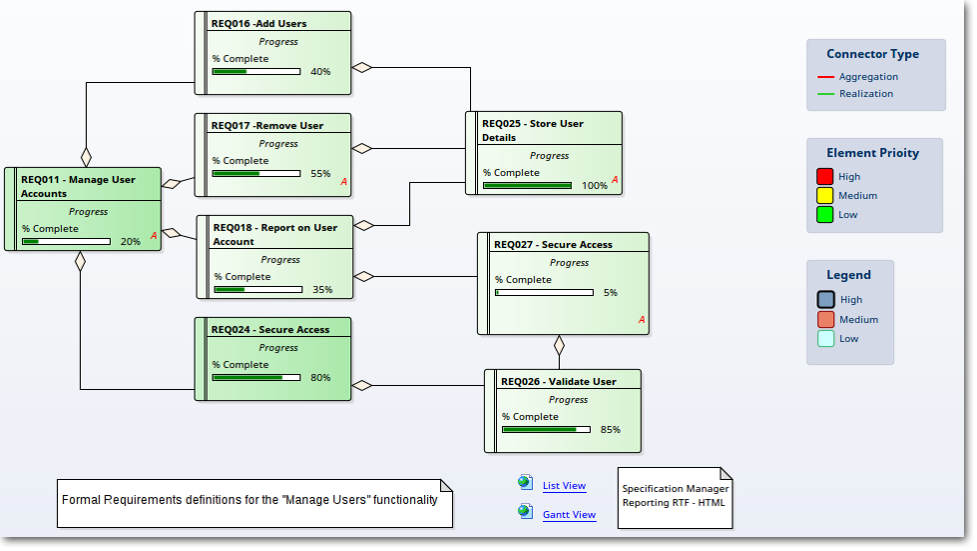The width and height of the screenshot is (977, 551).
Task: Click the red A marker on REQ027
Action: click(x=642, y=320)
